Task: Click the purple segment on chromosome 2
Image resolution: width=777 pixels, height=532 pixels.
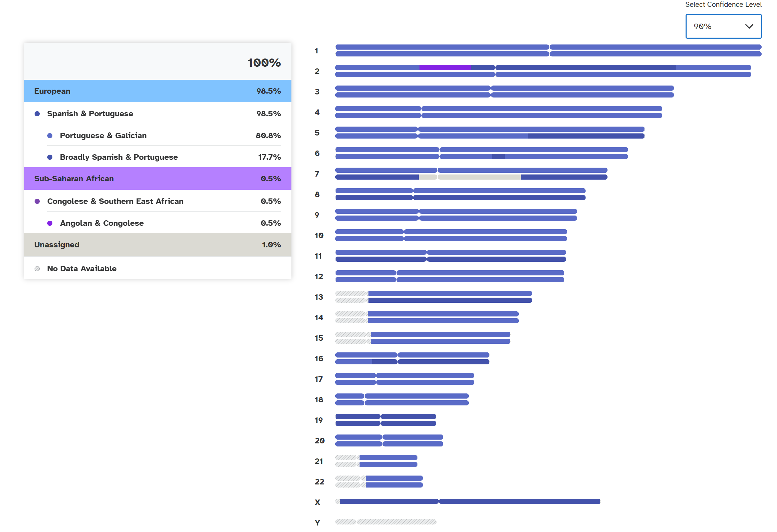Action: [445, 68]
